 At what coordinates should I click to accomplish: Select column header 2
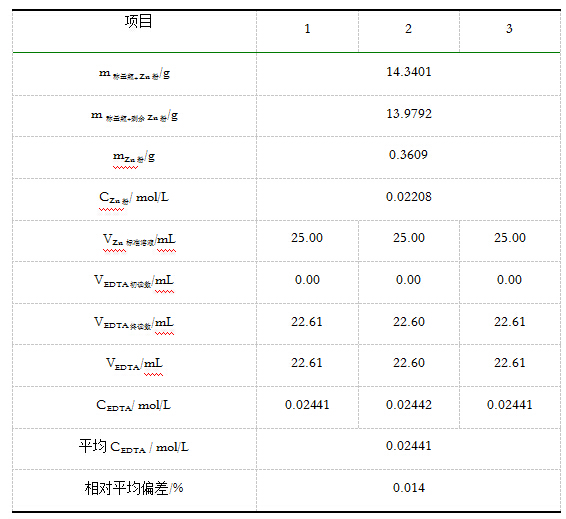point(409,31)
